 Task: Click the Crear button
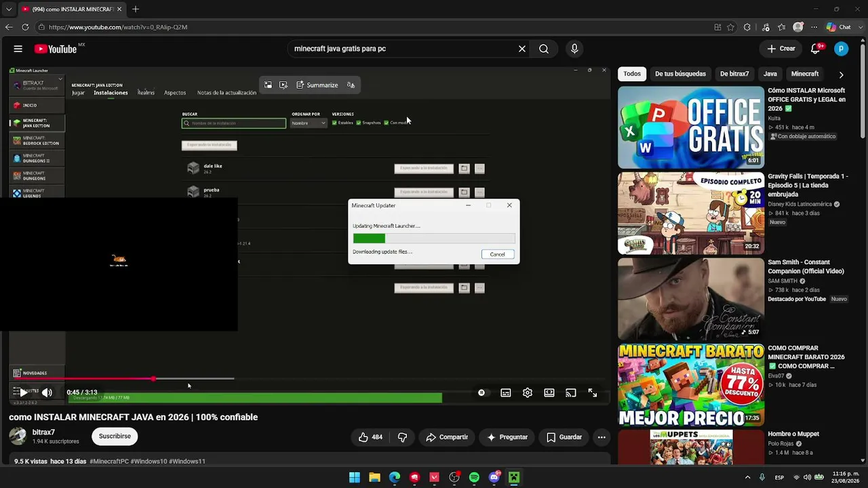coord(781,49)
